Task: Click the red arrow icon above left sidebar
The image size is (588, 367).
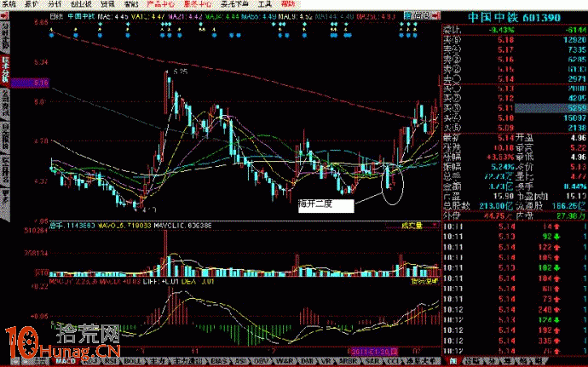Action: click(4, 15)
